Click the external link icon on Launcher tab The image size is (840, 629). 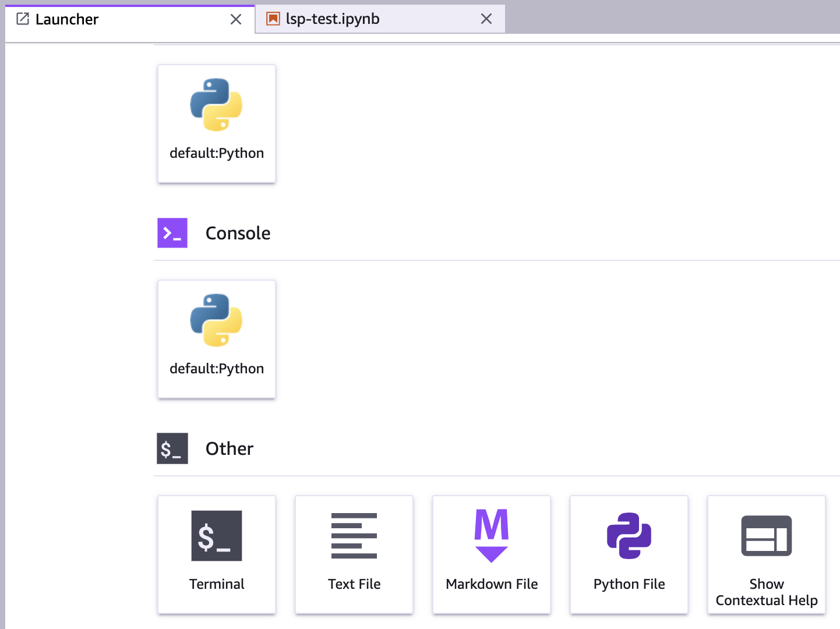22,19
